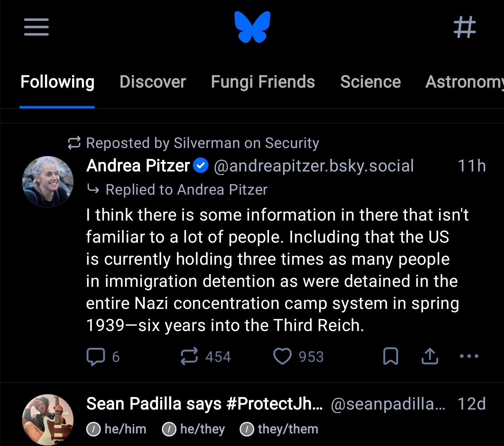Switch to the Discover tab

point(153,82)
